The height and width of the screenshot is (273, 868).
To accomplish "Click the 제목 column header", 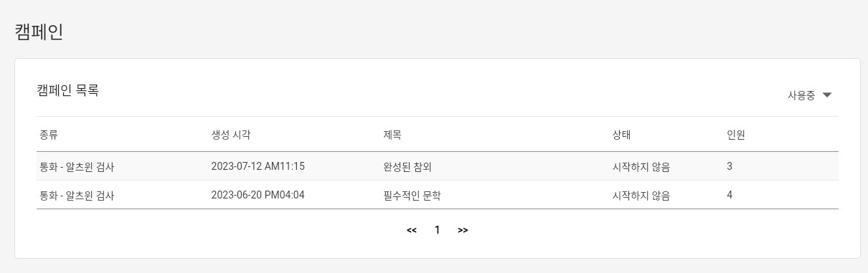I will pyautogui.click(x=392, y=135).
